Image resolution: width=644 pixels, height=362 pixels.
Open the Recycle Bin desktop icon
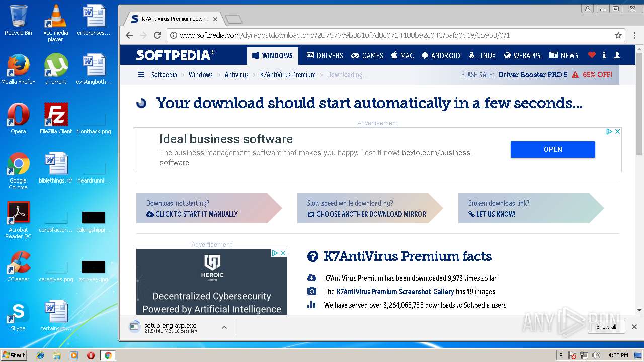click(x=18, y=20)
